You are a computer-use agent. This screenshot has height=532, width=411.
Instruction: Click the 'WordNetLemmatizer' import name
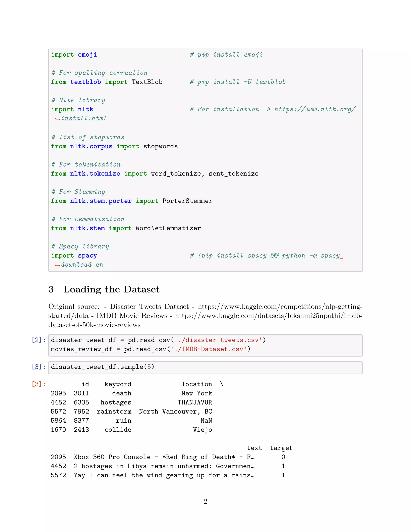168,228
